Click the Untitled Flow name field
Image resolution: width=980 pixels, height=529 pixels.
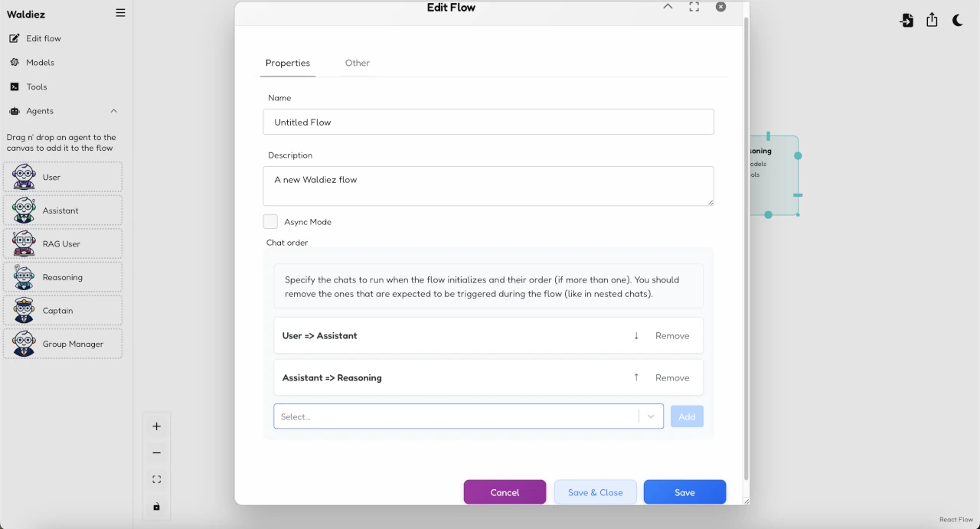tap(488, 122)
